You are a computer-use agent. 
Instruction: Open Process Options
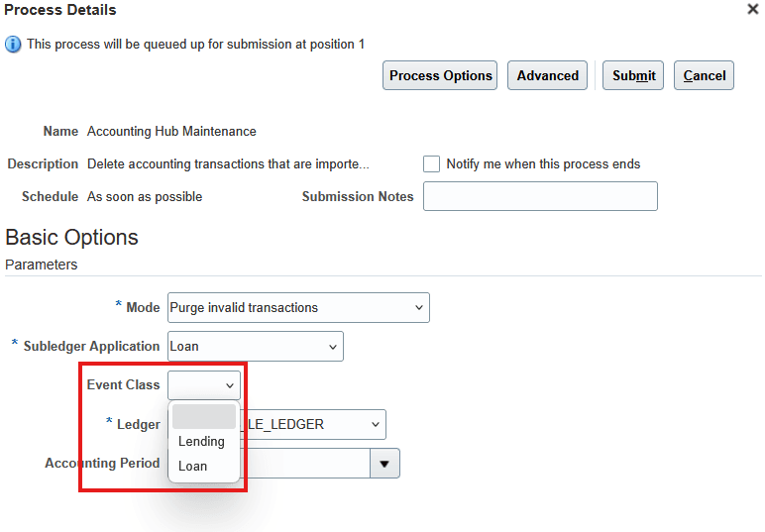(440, 75)
